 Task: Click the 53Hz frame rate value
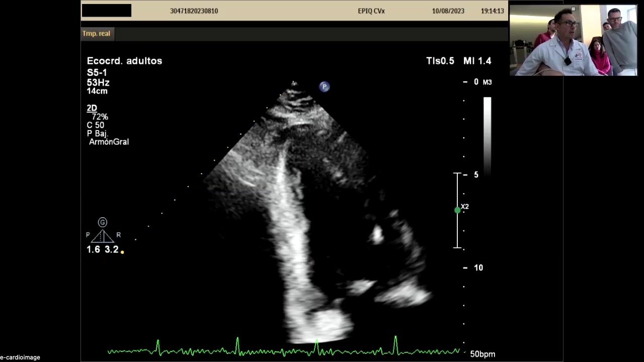tap(98, 82)
